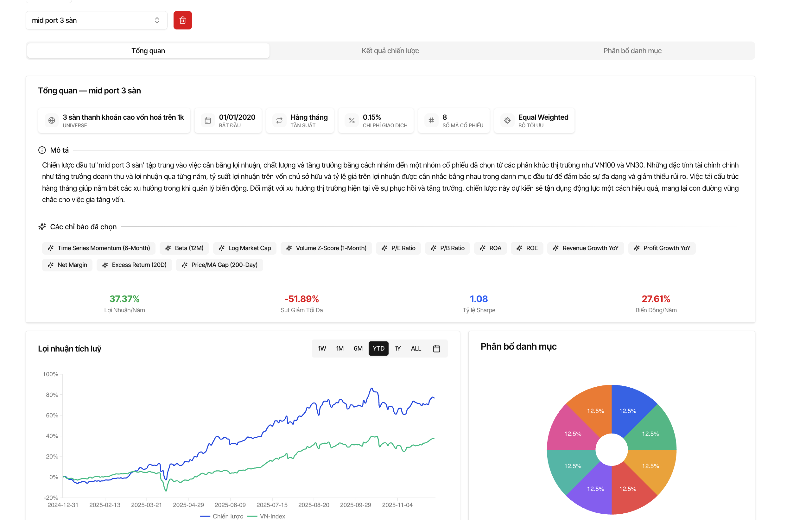Screen dimensions: 812x520
Task: Toggle the VN-Index legend series
Action: coord(266,516)
